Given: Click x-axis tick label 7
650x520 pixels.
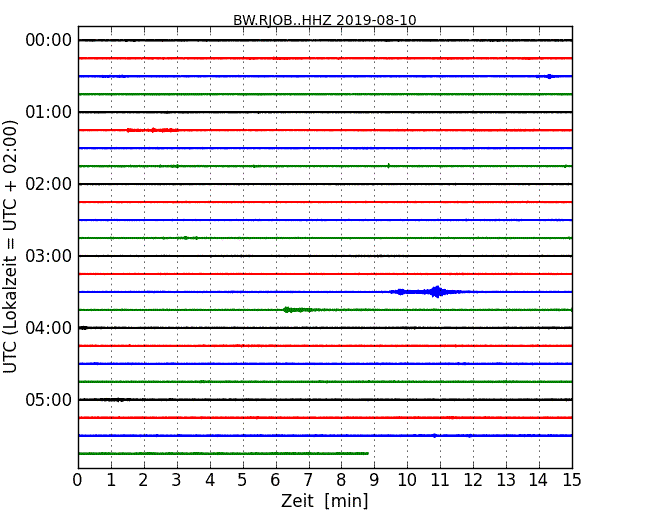Looking at the screenshot, I should pos(308,480).
